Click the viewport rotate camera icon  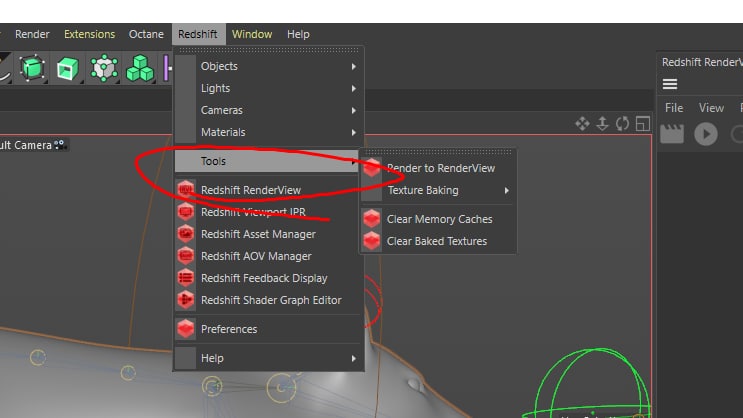[622, 124]
